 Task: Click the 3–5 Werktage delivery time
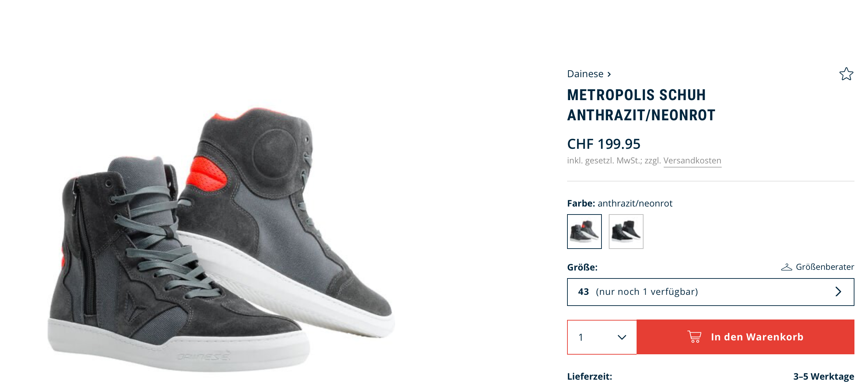click(x=823, y=377)
